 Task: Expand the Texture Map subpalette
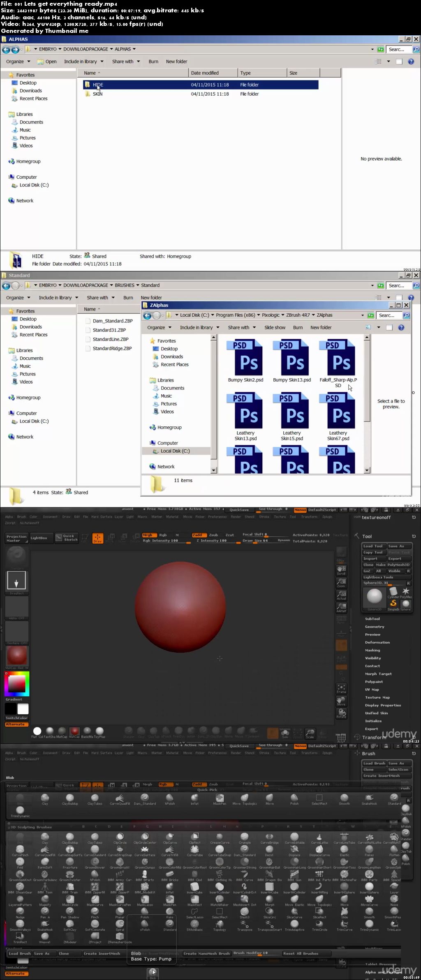[x=377, y=697]
